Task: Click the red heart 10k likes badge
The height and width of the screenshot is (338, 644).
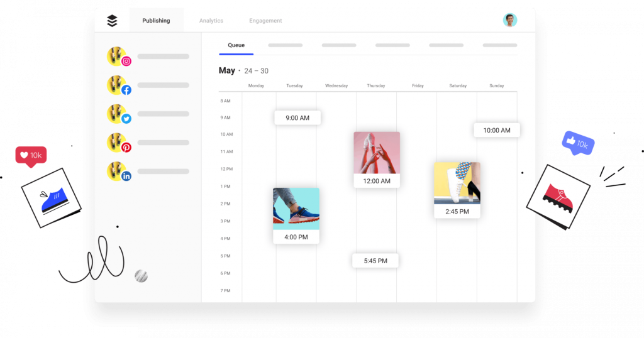Action: pyautogui.click(x=31, y=156)
